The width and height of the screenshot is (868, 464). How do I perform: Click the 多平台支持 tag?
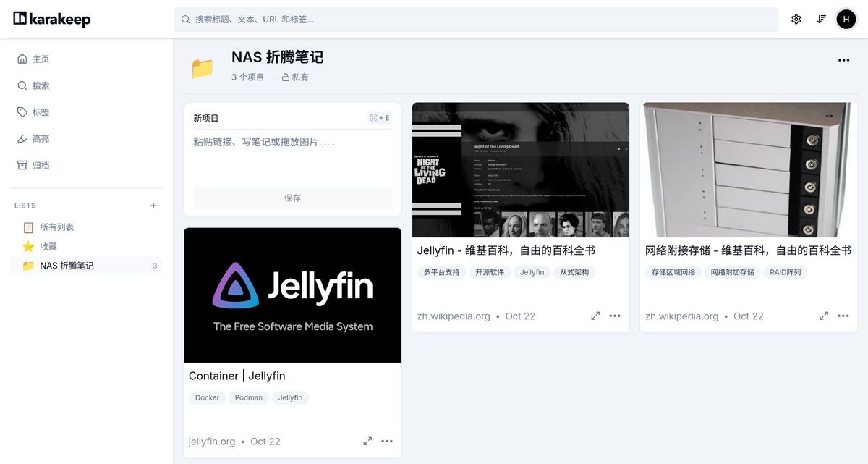click(442, 272)
